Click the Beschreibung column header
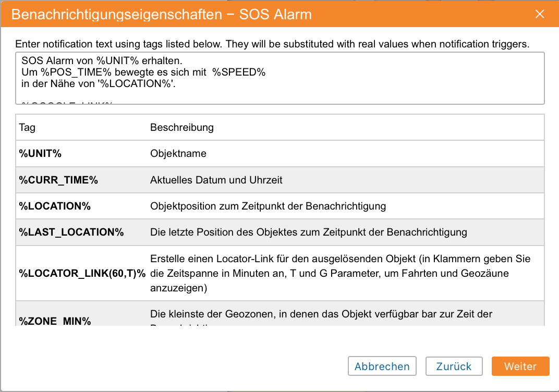The image size is (559, 392). point(181,127)
